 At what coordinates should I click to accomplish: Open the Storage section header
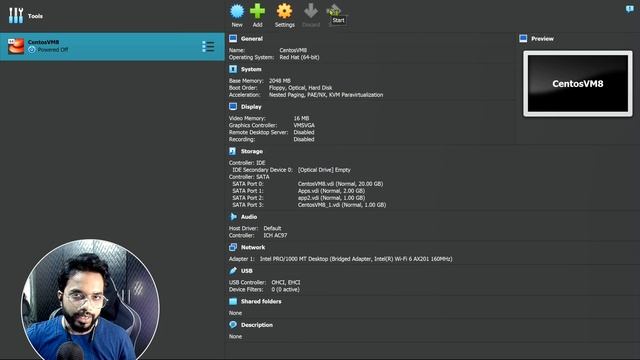click(252, 151)
